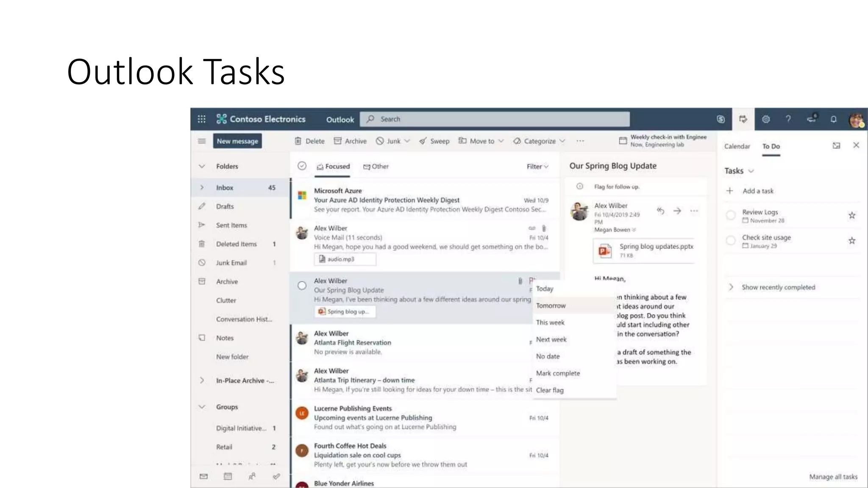Switch to the Calendar tab in side pane

[737, 146]
